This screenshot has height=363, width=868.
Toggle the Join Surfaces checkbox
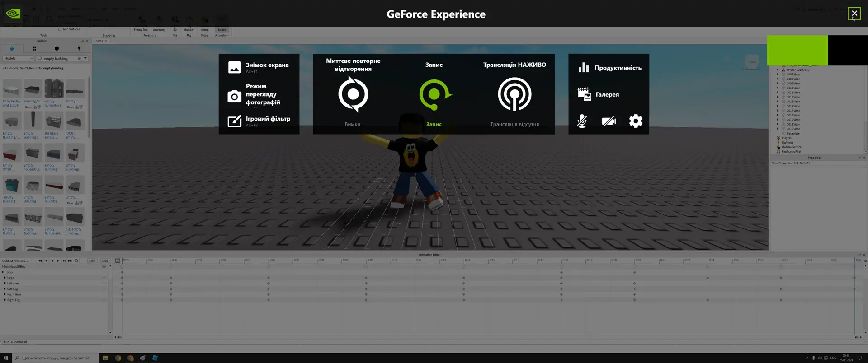click(x=60, y=29)
